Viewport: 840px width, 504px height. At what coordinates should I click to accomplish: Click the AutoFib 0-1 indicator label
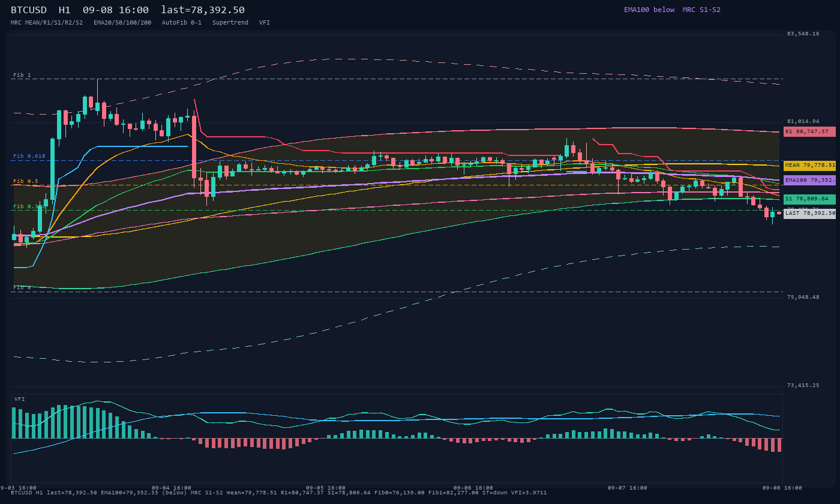click(182, 23)
